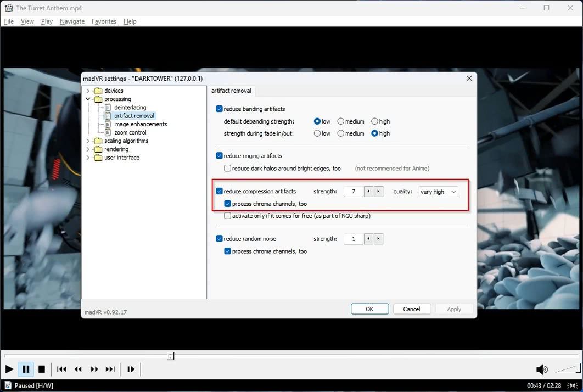Adjust the volume slider
The image size is (583, 392).
click(567, 369)
